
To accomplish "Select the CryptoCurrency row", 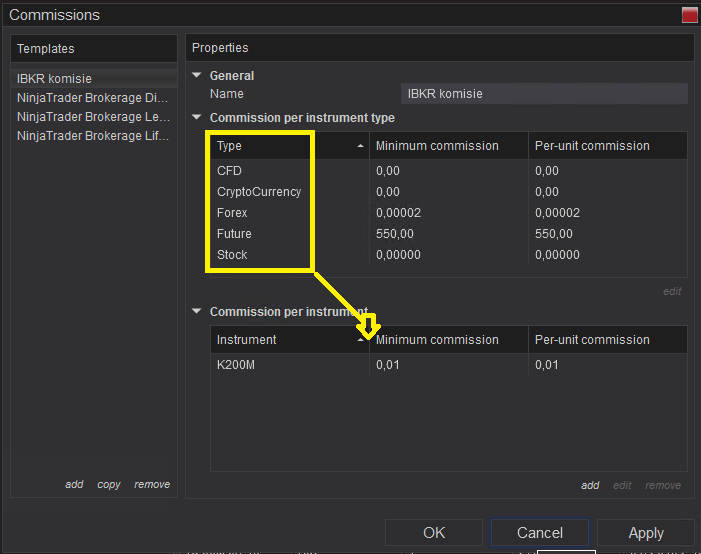I will pos(449,192).
